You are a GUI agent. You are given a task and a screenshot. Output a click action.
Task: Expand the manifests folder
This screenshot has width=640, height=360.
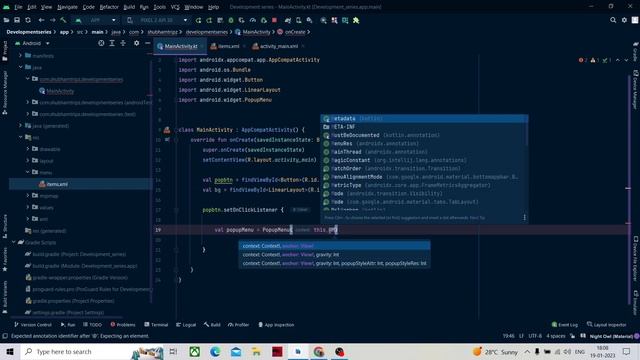click(20, 56)
